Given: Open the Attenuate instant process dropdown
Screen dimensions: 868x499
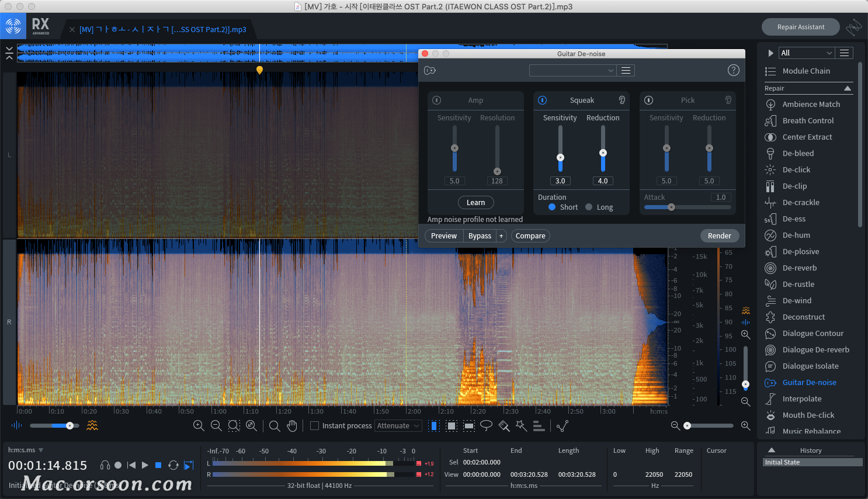Looking at the screenshot, I should (x=398, y=426).
